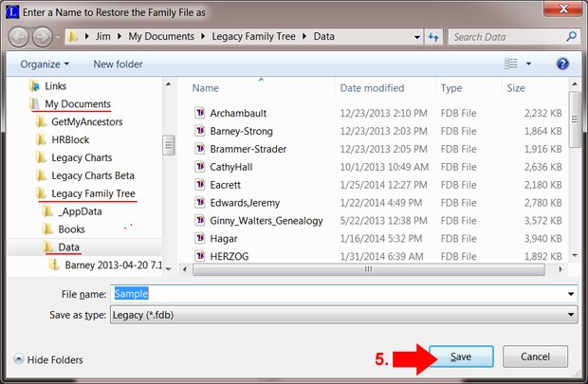Open the Save as type dropdown
The height and width of the screenshot is (384, 588).
[x=343, y=315]
